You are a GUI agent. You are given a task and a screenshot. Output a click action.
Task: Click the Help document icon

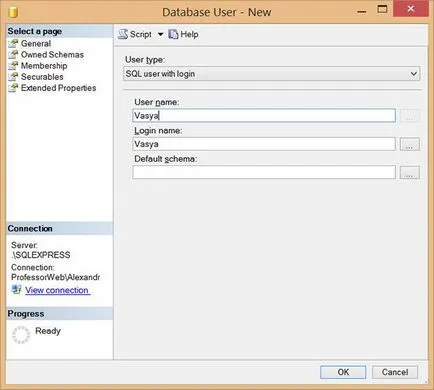click(x=173, y=34)
